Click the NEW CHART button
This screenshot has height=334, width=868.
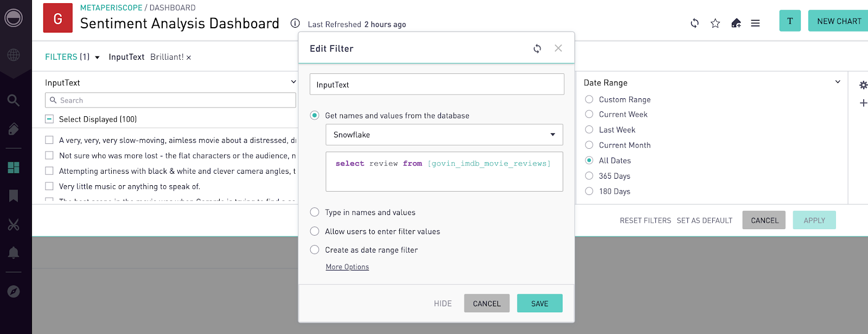[839, 21]
